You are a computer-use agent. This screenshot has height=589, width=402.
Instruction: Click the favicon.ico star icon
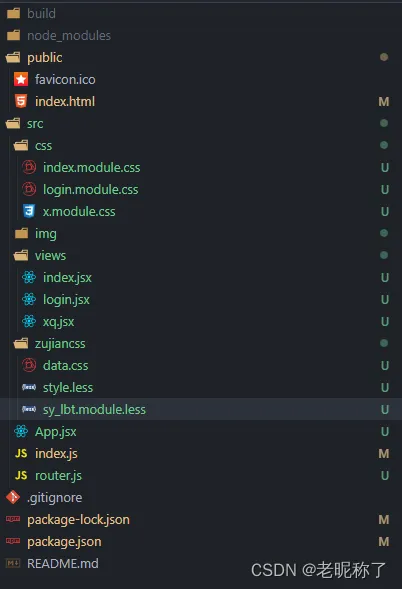click(x=21, y=79)
